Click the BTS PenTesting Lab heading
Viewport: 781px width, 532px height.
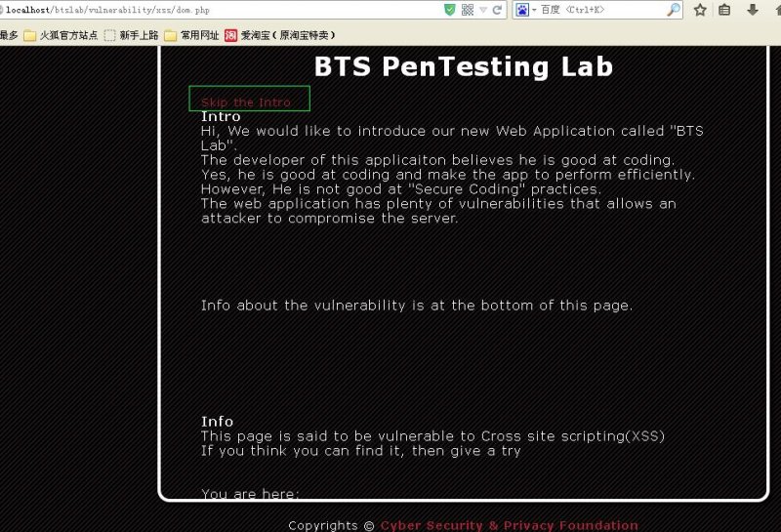[463, 66]
